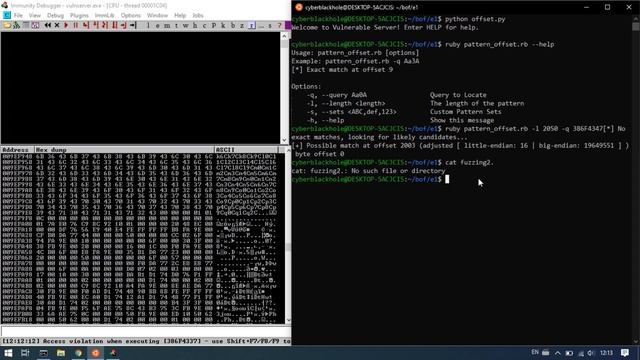Click the terminal command prompt cursor
This screenshot has height=360, width=640.
tap(447, 179)
